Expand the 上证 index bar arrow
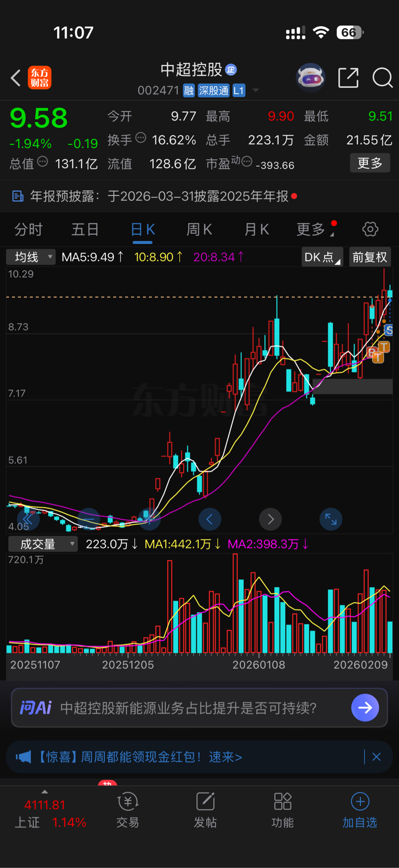The width and height of the screenshot is (399, 868). [45, 792]
